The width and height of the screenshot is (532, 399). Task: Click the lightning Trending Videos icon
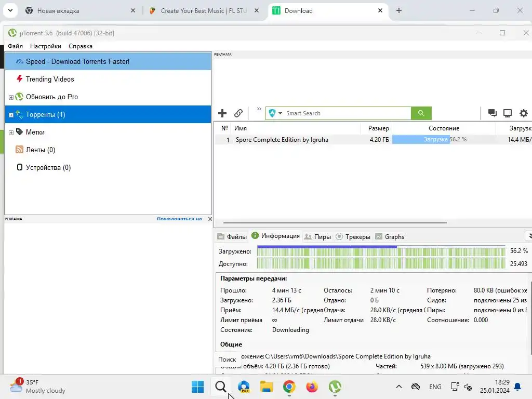[19, 79]
